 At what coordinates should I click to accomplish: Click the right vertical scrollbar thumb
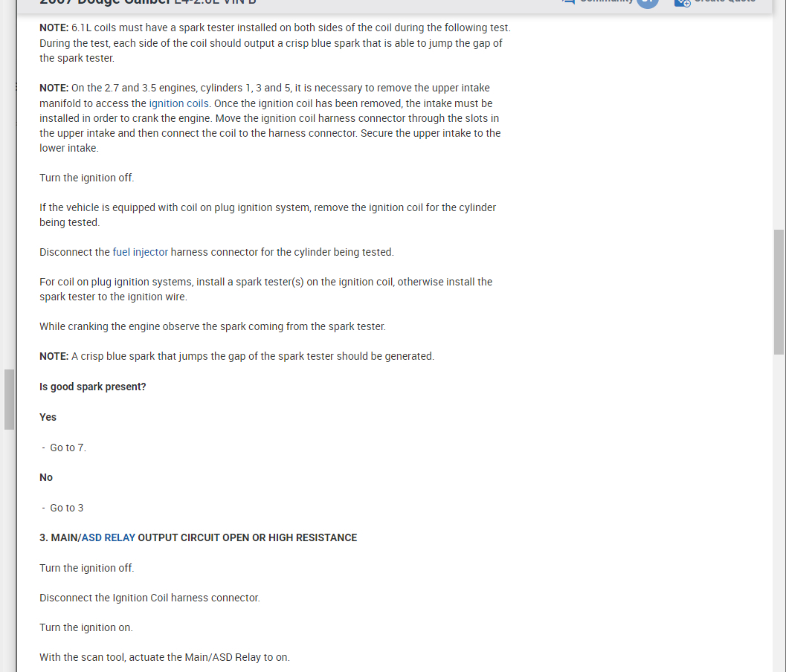779,292
